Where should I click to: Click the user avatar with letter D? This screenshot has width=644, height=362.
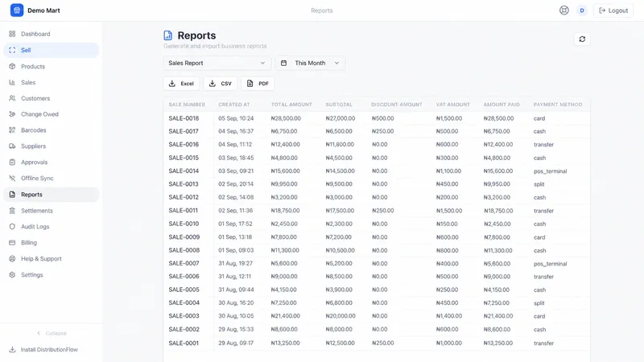point(581,10)
